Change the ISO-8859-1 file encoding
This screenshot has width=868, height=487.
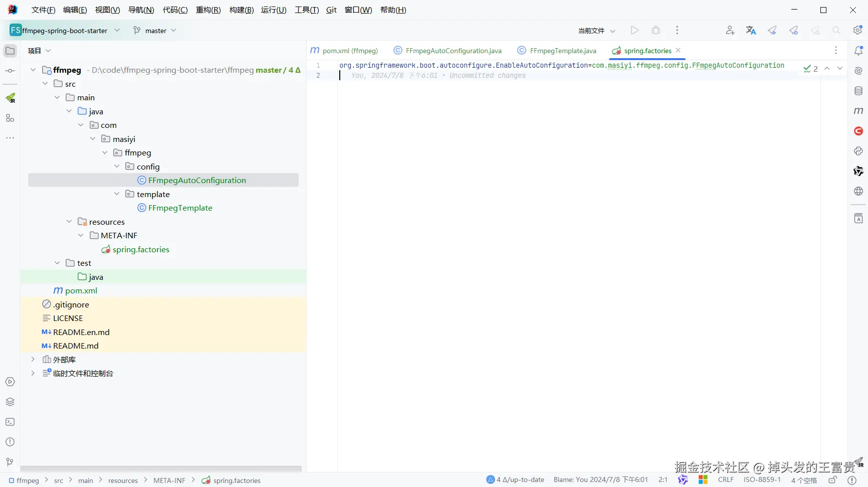coord(762,480)
